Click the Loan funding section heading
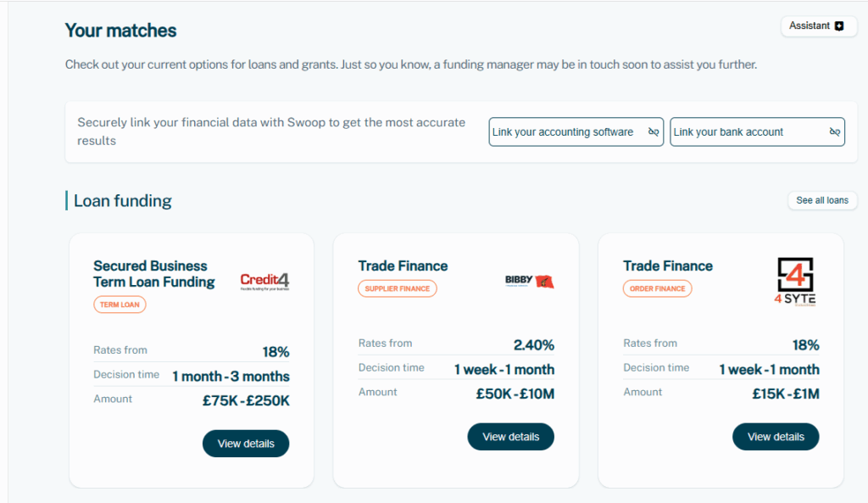This screenshot has width=868, height=503. point(122,200)
